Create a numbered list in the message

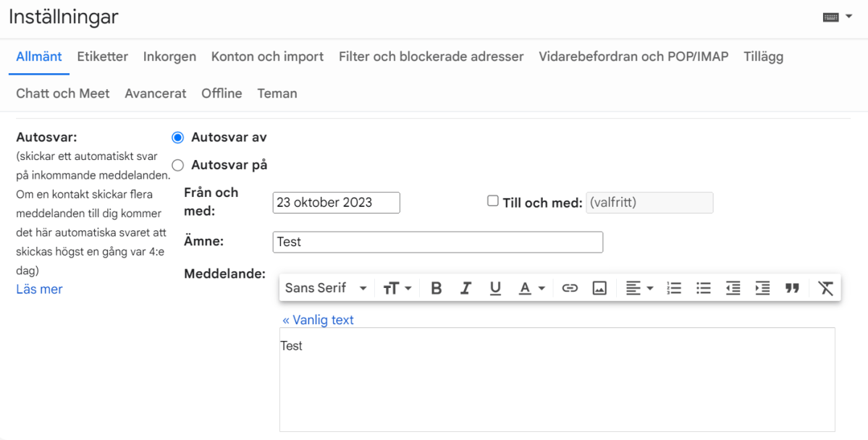pos(673,287)
